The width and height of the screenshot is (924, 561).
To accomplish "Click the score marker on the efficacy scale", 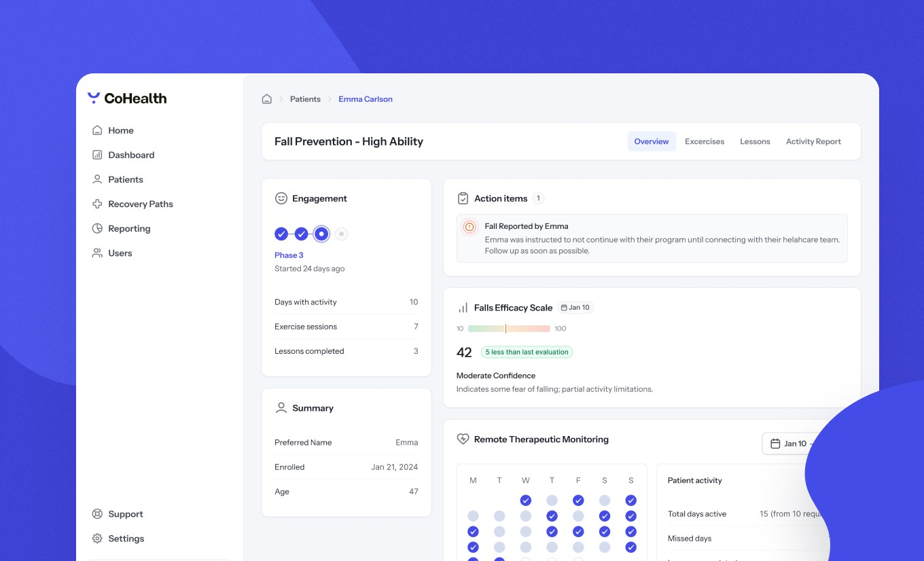I will pos(505,329).
